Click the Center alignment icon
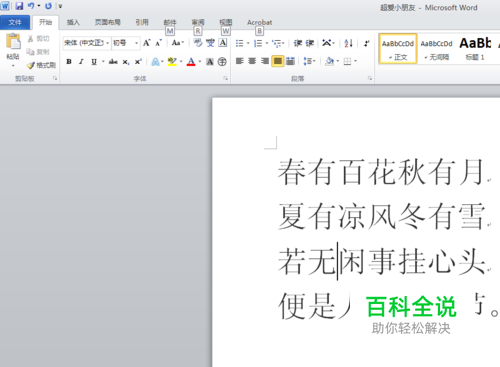Image resolution: width=500 pixels, height=367 pixels. 252,61
